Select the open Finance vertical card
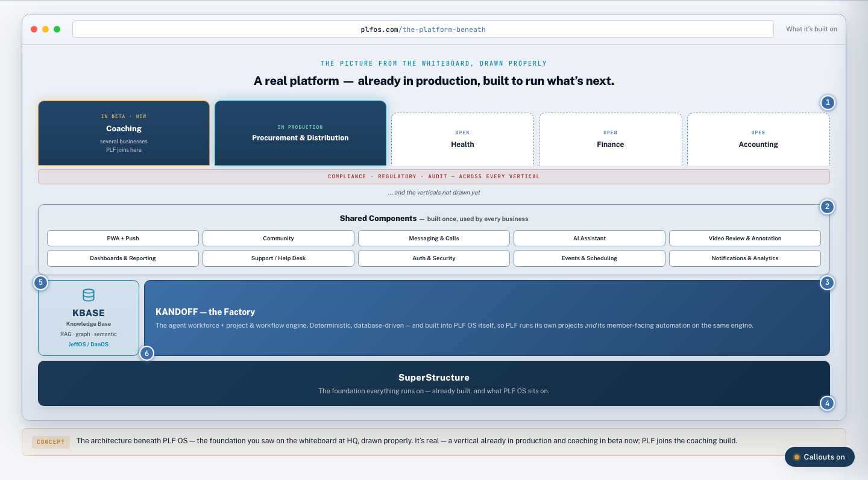Screen dimensions: 868x480 point(611,139)
